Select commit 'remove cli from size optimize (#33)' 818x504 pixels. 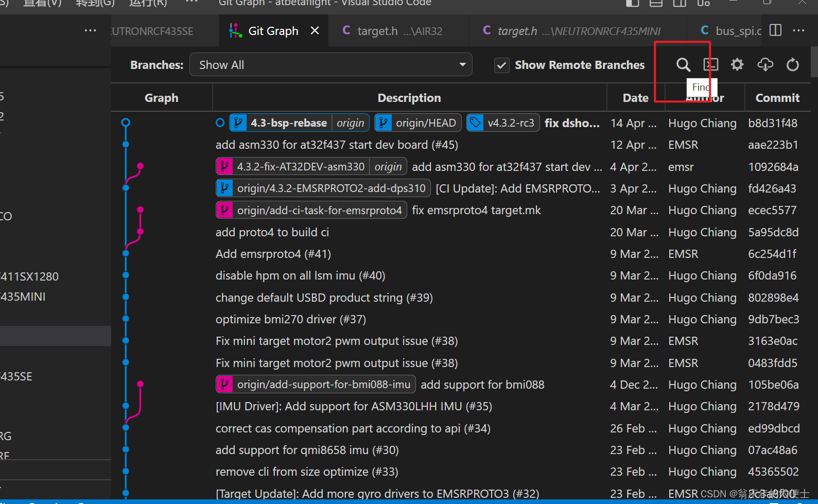click(x=307, y=472)
